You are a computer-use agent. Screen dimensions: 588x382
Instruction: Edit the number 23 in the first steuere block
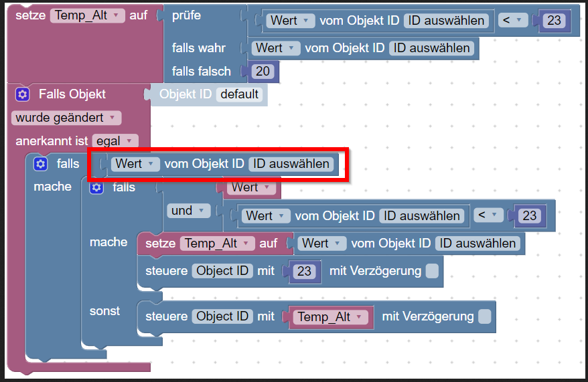[x=304, y=271]
